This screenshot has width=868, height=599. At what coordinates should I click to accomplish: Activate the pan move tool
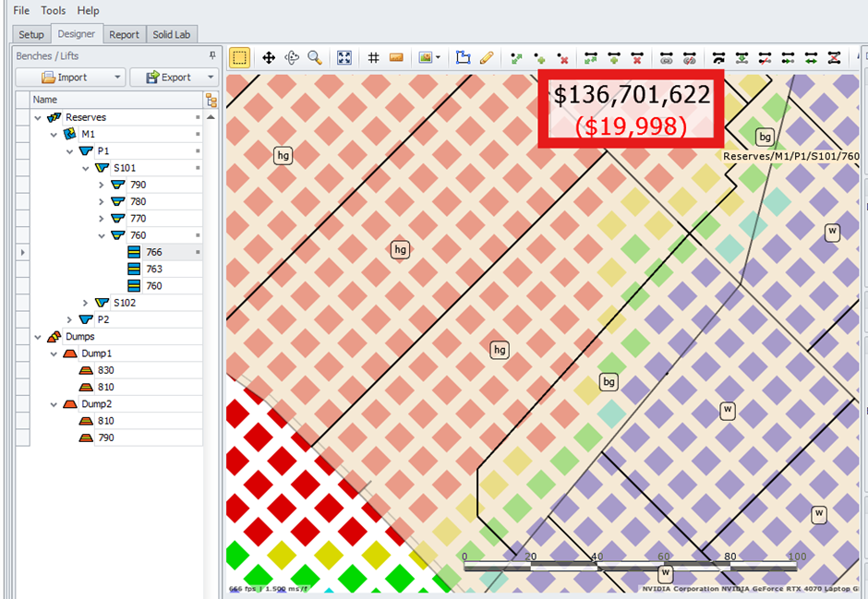(269, 57)
